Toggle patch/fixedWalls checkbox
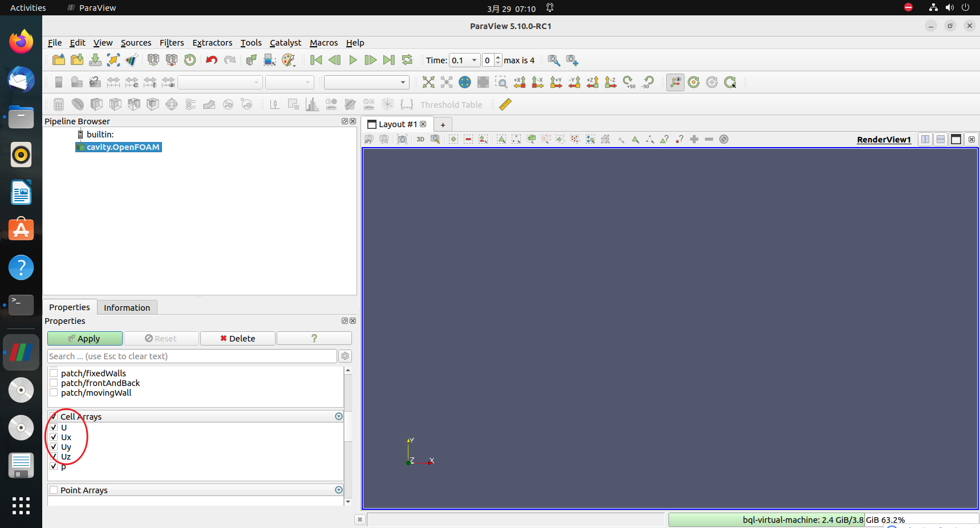 54,373
